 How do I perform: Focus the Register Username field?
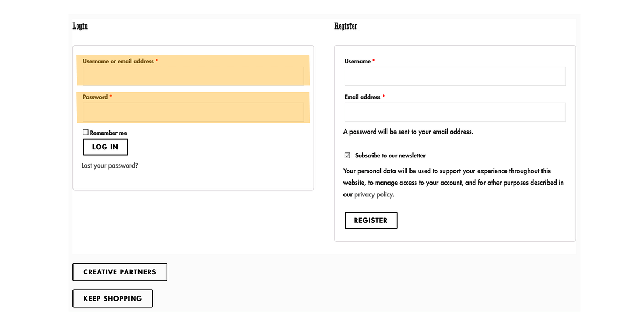tap(455, 76)
